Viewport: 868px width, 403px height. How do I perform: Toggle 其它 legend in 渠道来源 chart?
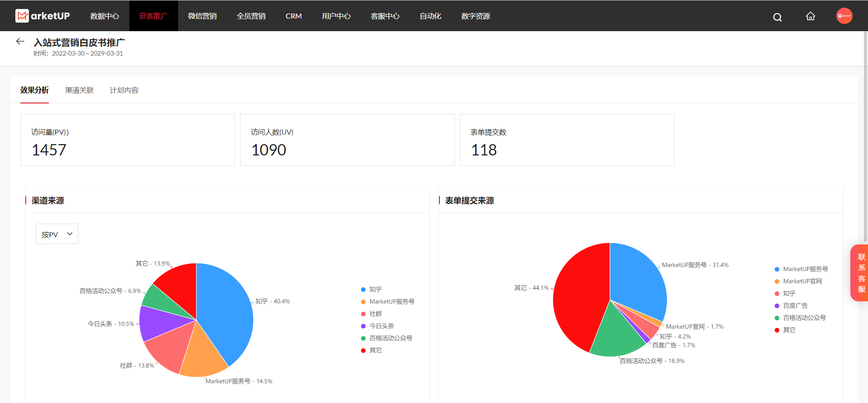372,351
